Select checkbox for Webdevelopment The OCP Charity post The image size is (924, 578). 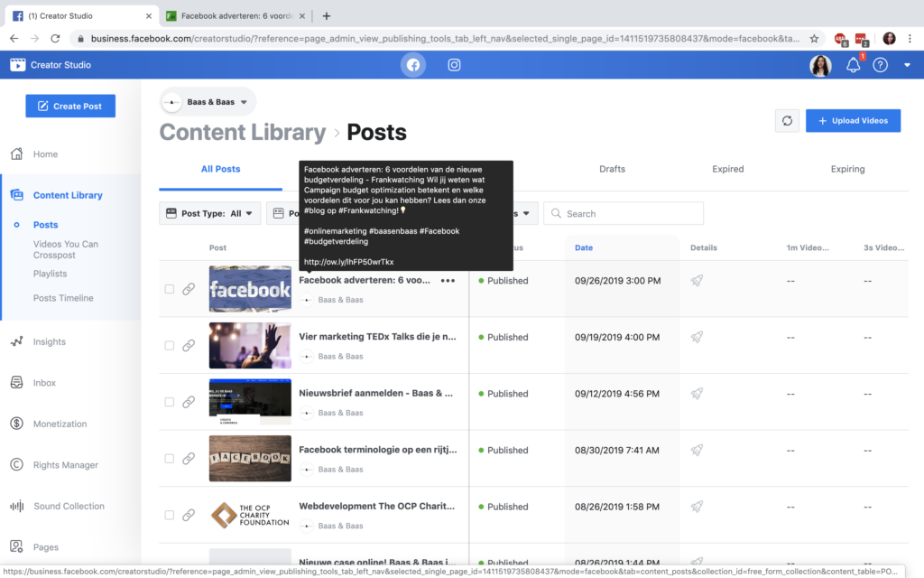[x=169, y=515]
